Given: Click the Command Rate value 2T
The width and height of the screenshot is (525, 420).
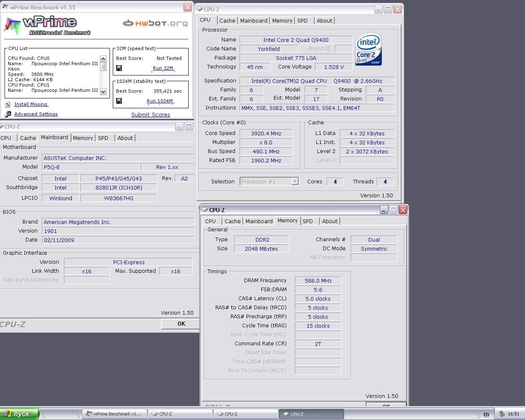Looking at the screenshot, I should click(318, 344).
